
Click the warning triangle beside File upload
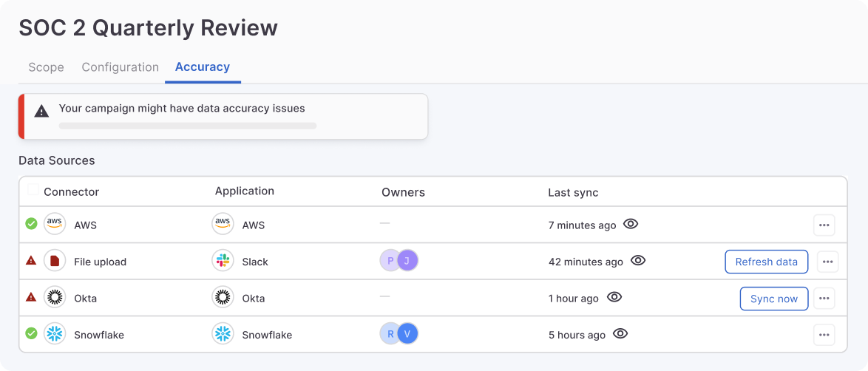(31, 261)
